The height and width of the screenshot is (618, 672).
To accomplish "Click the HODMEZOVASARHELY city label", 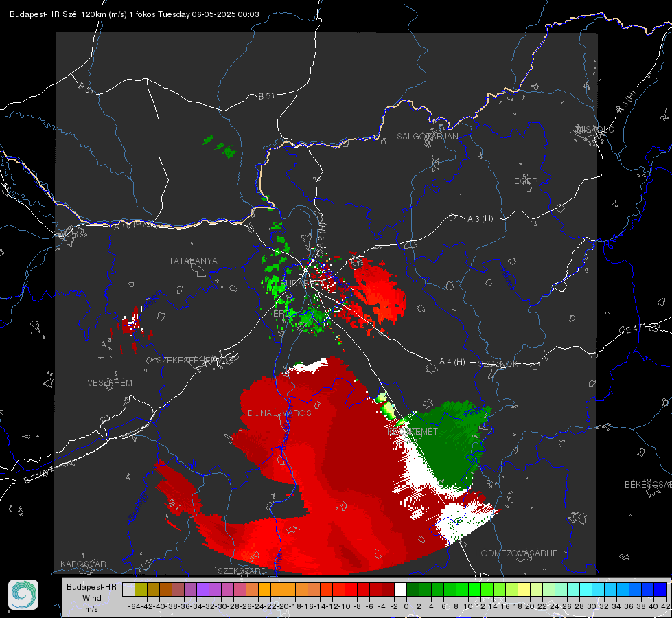I will 522,553.
